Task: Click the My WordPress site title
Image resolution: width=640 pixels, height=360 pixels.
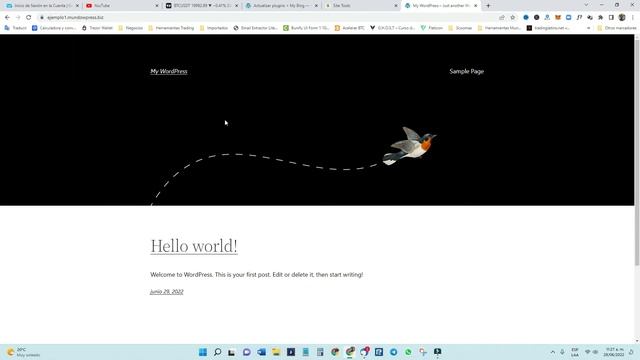Action: 169,71
